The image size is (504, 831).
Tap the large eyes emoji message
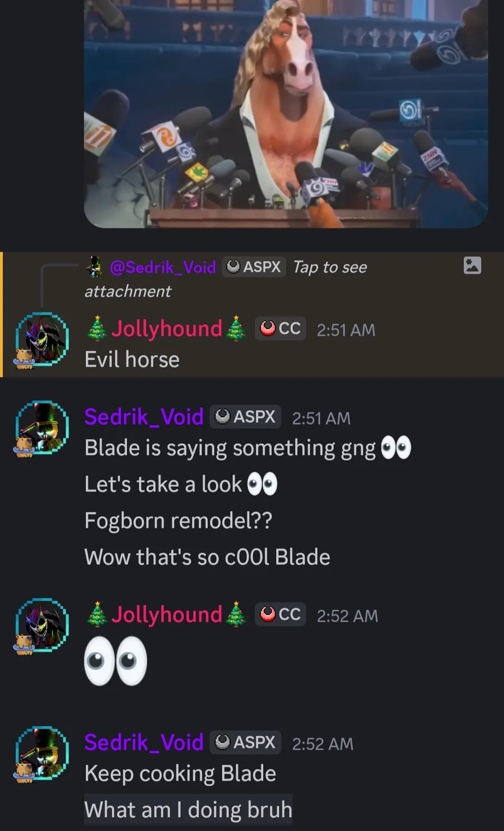coord(116,661)
